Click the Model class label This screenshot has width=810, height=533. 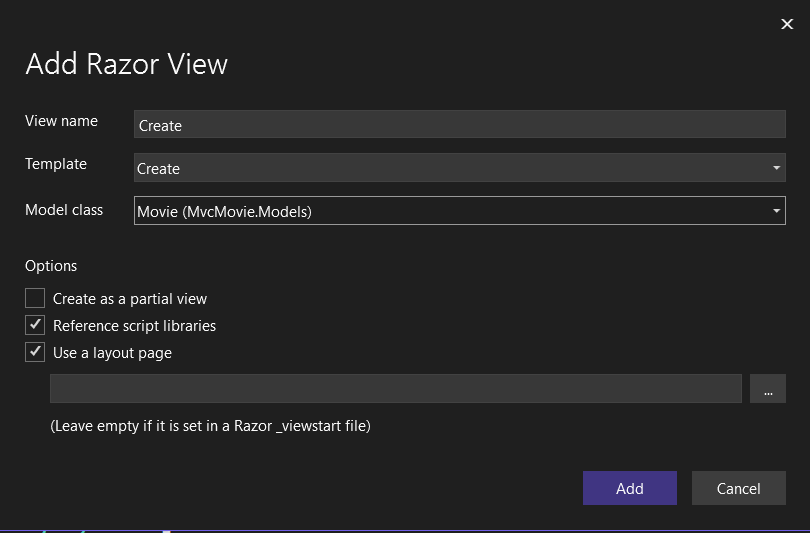click(x=64, y=210)
